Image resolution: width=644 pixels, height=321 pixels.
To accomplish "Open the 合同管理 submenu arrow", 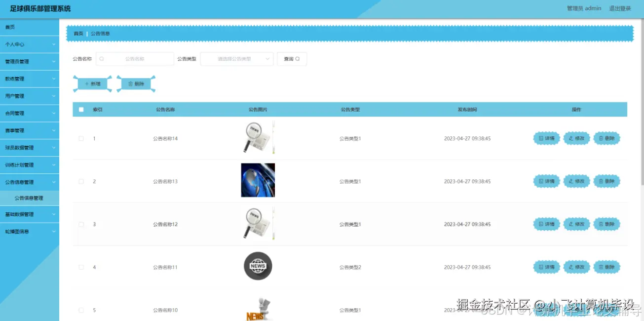I will coord(53,114).
